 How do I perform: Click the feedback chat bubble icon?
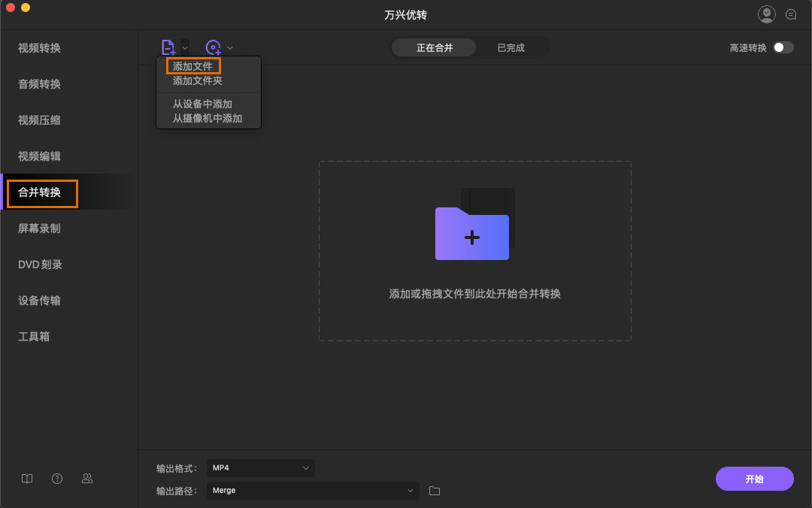791,14
